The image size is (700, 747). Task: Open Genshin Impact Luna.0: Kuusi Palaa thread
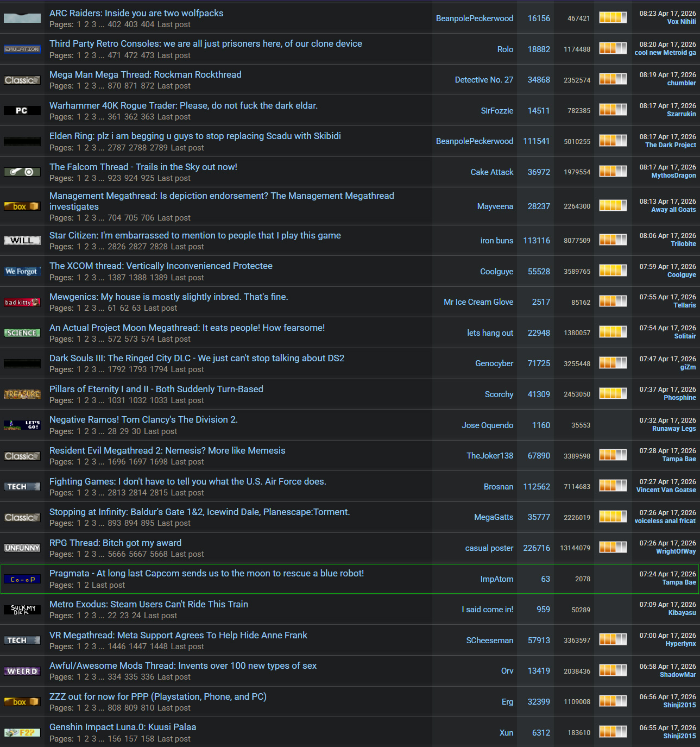123,727
